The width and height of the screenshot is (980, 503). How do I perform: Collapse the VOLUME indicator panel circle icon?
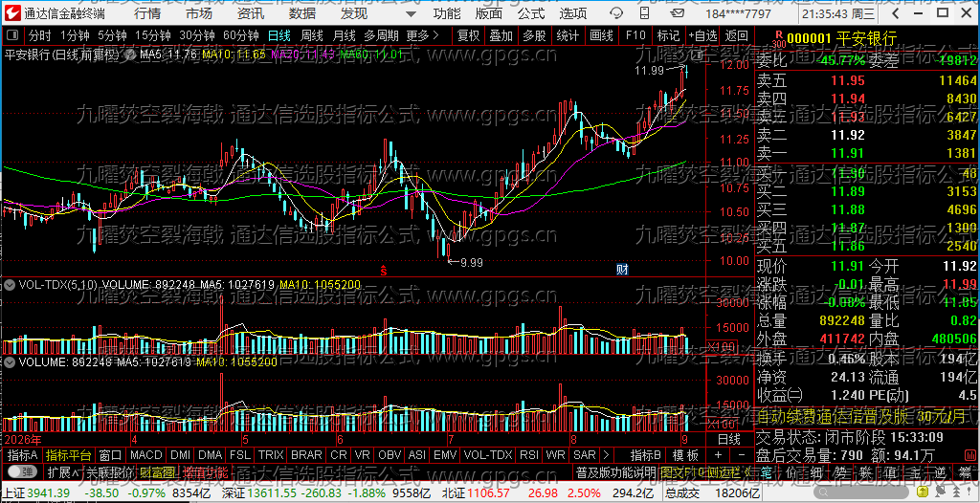(x=10, y=361)
